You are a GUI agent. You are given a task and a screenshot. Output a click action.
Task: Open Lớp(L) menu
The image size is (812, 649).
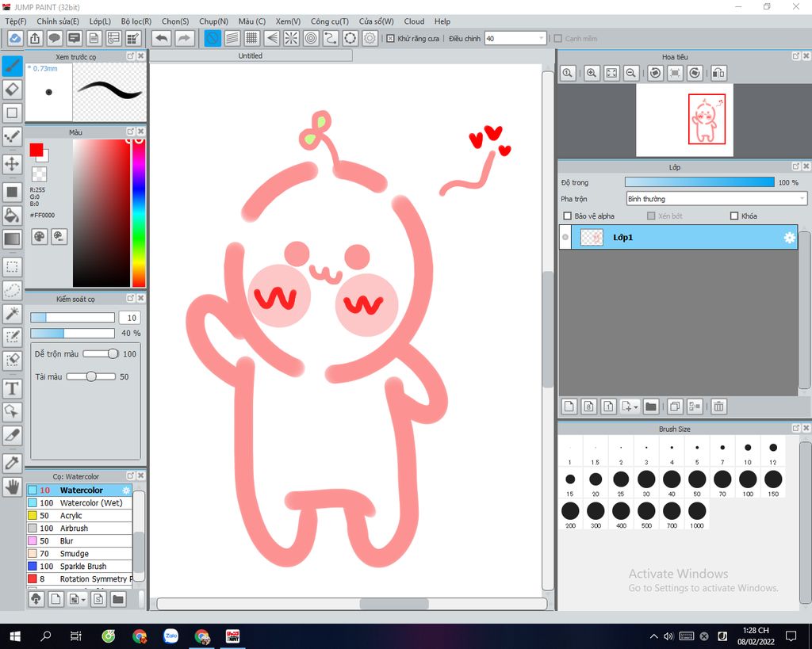[100, 21]
